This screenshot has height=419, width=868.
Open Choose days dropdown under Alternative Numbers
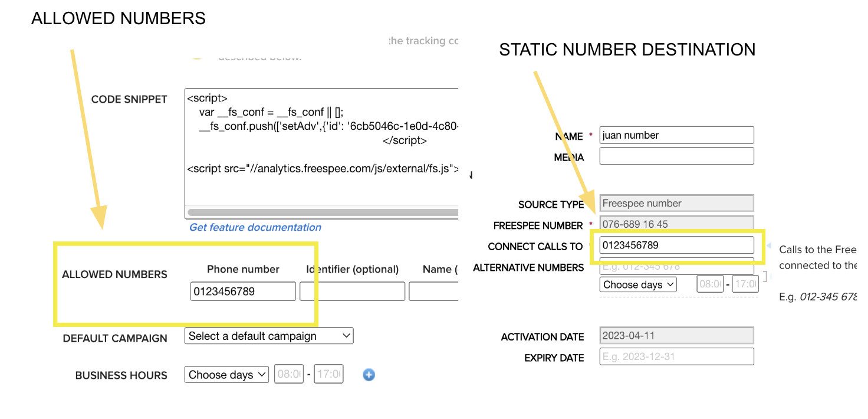(638, 284)
